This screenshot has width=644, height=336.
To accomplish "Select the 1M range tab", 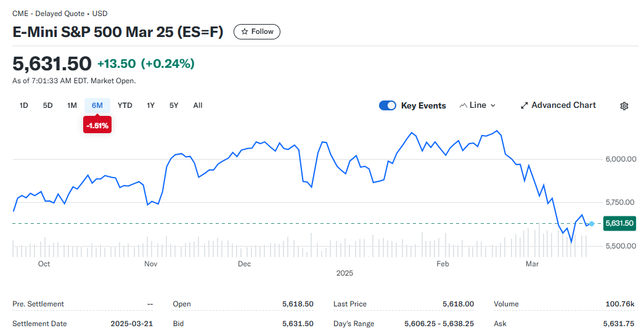I will point(72,105).
